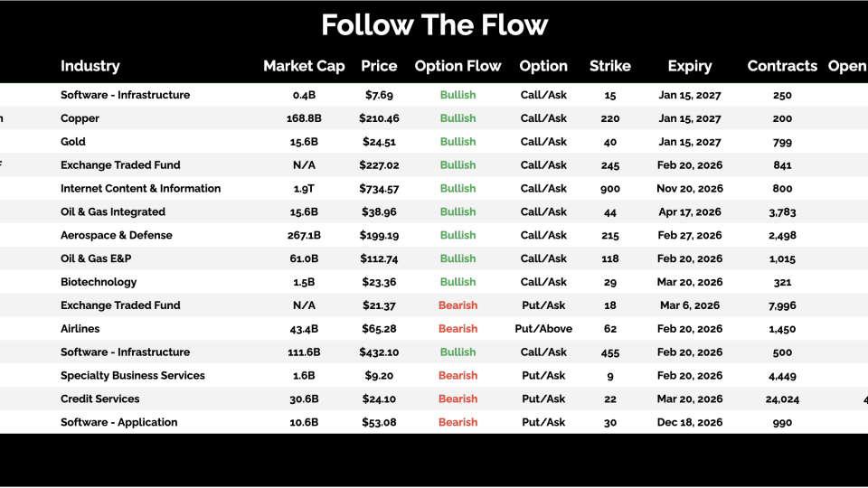Select the Put/Above option cell
The height and width of the screenshot is (488, 868).
coord(543,329)
